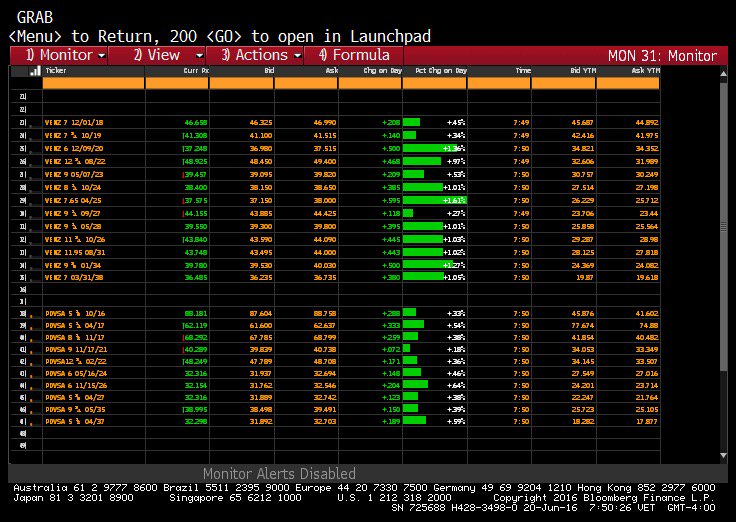The image size is (736, 522).
Task: Focus the orange filter field under Bid
Action: click(x=241, y=83)
